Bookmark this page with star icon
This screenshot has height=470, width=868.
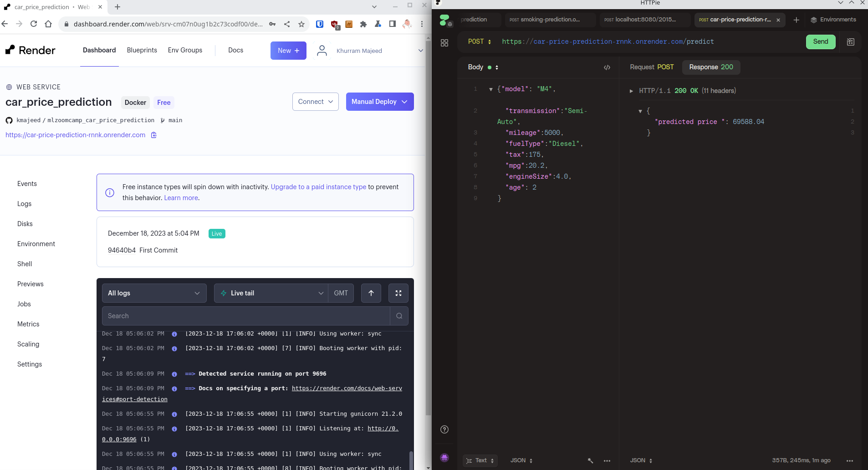click(x=301, y=24)
